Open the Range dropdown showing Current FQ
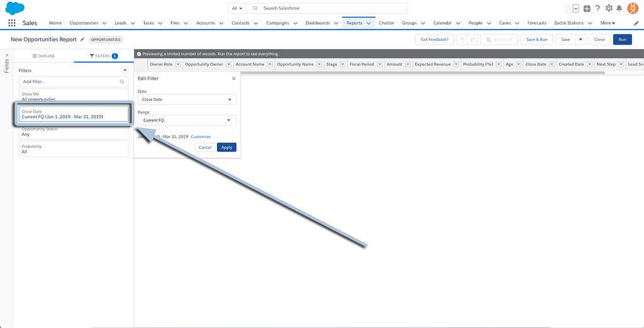 [x=187, y=120]
